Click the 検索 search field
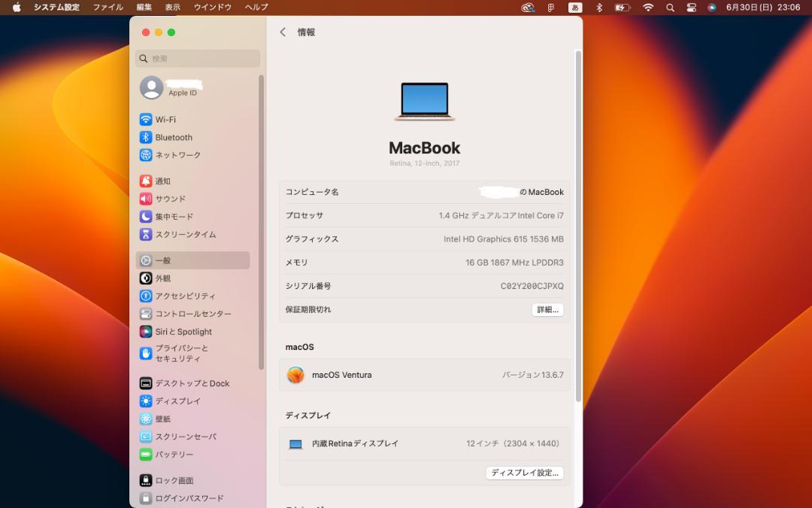Image resolution: width=812 pixels, height=508 pixels. (198, 59)
